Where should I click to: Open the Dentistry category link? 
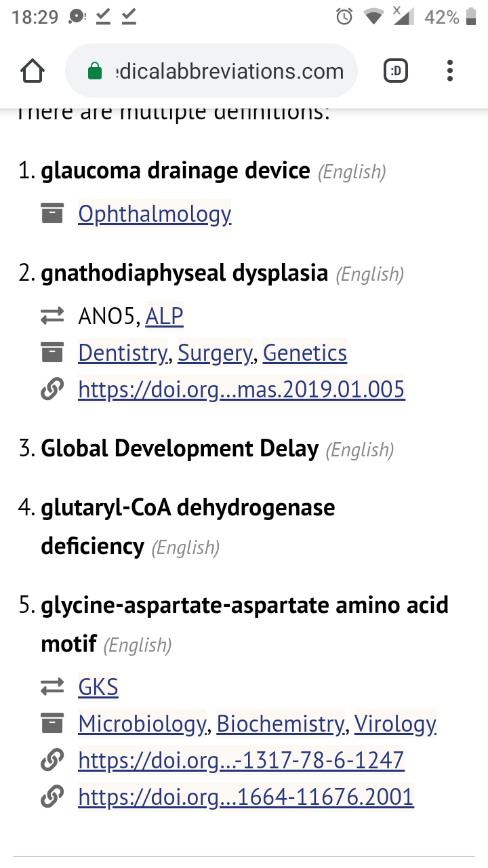[x=122, y=353]
